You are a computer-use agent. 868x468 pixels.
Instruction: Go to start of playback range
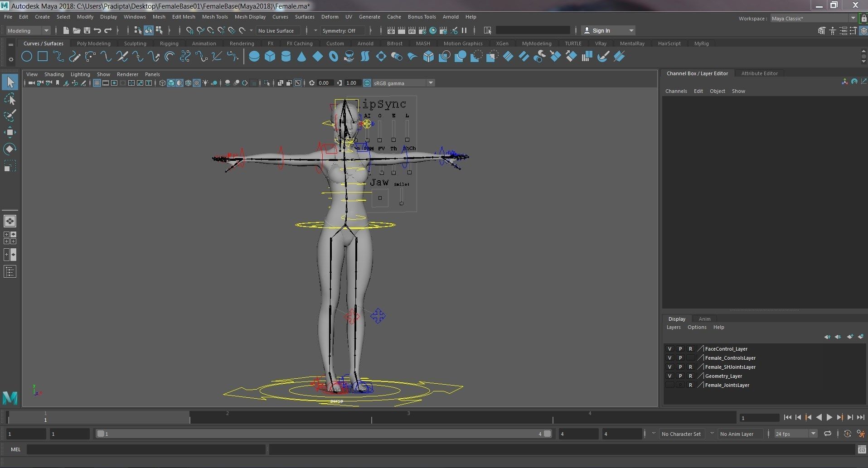click(x=787, y=417)
